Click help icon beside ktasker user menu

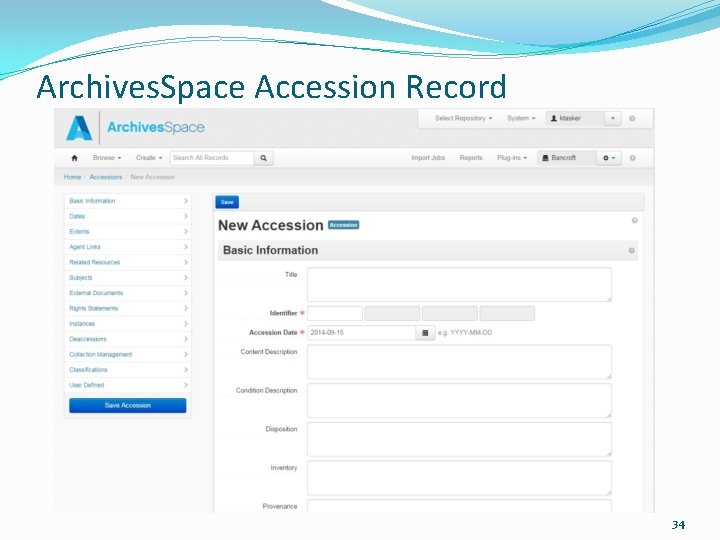pos(632,118)
